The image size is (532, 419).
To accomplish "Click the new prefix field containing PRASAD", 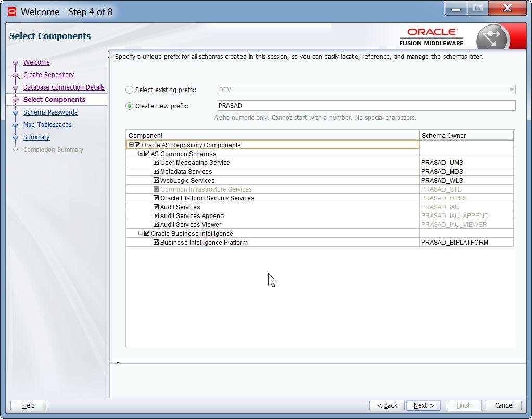I will click(x=366, y=106).
